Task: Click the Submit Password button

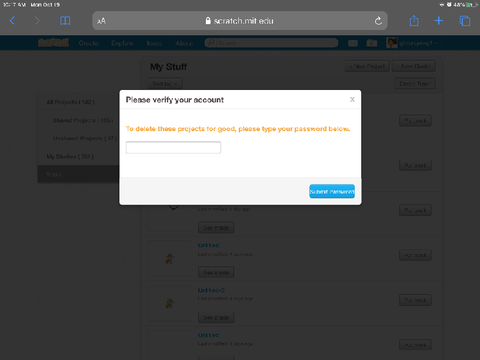Action: (332, 191)
